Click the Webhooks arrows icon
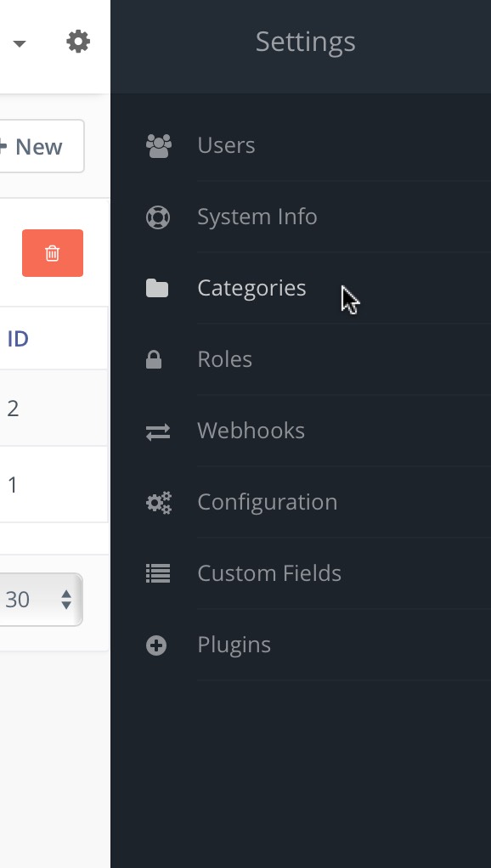Image resolution: width=491 pixels, height=868 pixels. point(158,431)
